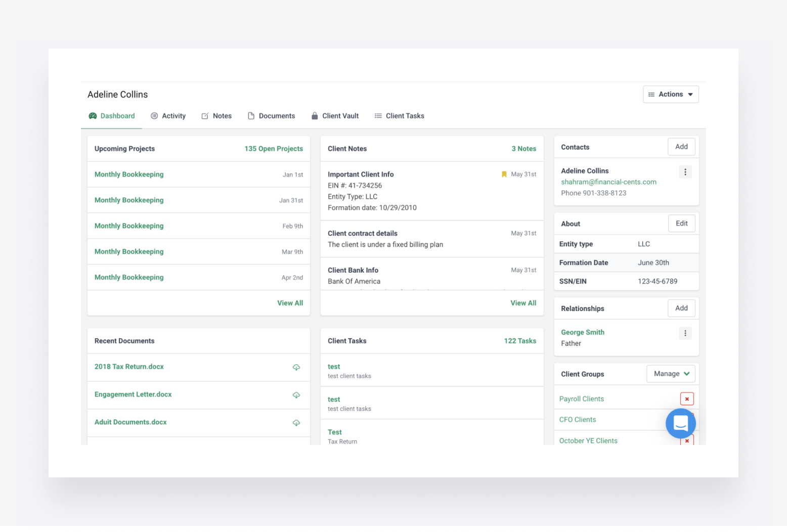This screenshot has height=532, width=787.
Task: Select the Activity tab clock icon
Action: pyautogui.click(x=154, y=116)
